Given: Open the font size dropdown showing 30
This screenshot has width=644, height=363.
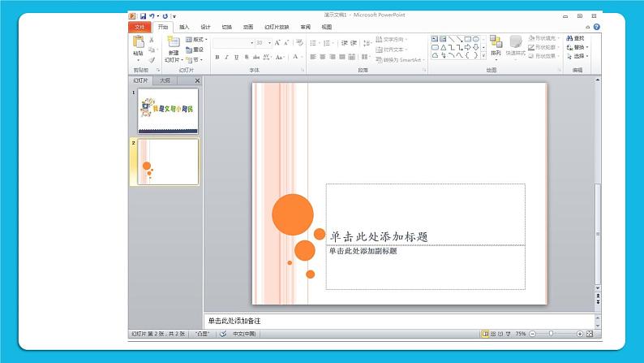Looking at the screenshot, I should pos(269,43).
